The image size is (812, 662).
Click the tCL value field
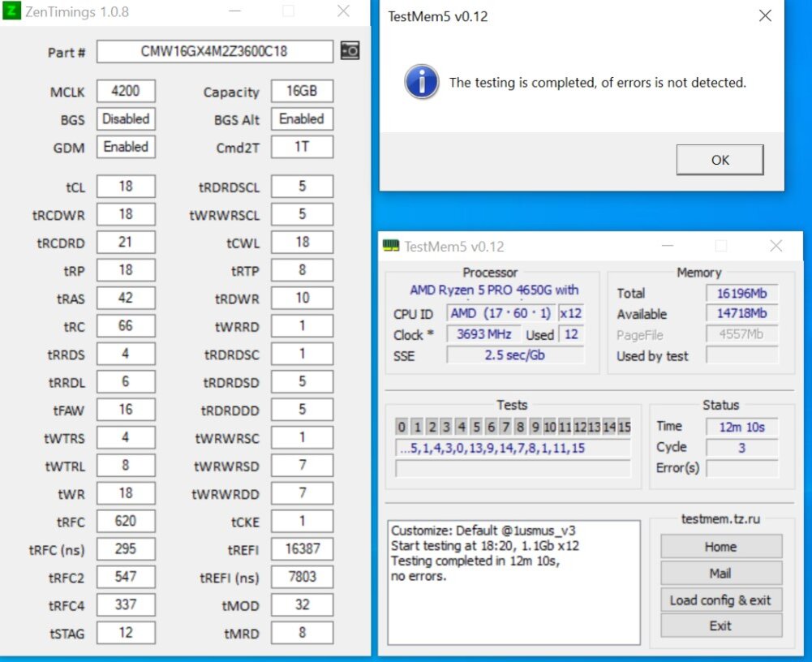[x=126, y=187]
